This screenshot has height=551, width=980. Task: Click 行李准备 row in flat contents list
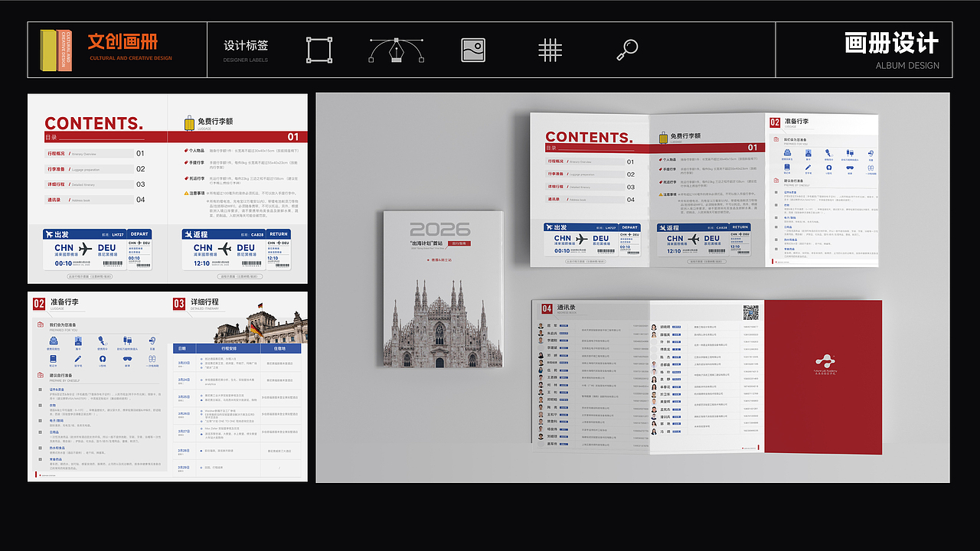point(90,168)
